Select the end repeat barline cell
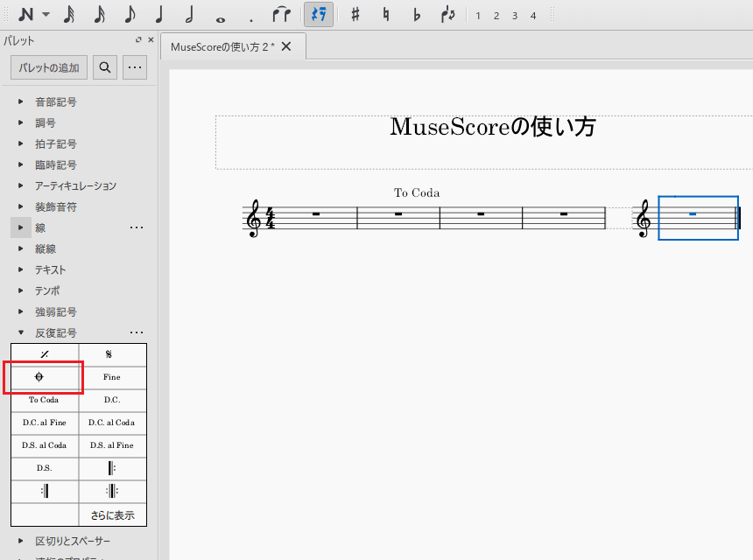This screenshot has height=560, width=753. [45, 492]
